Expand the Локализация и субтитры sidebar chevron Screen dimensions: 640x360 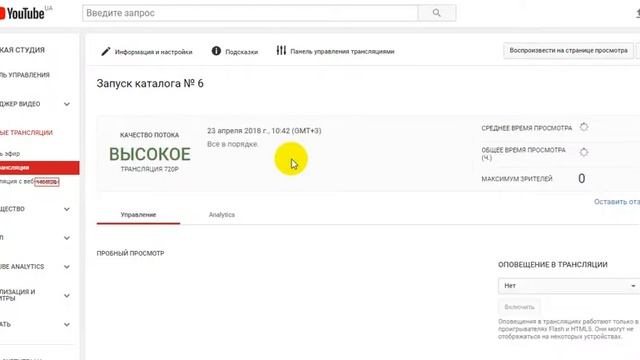[67, 295]
